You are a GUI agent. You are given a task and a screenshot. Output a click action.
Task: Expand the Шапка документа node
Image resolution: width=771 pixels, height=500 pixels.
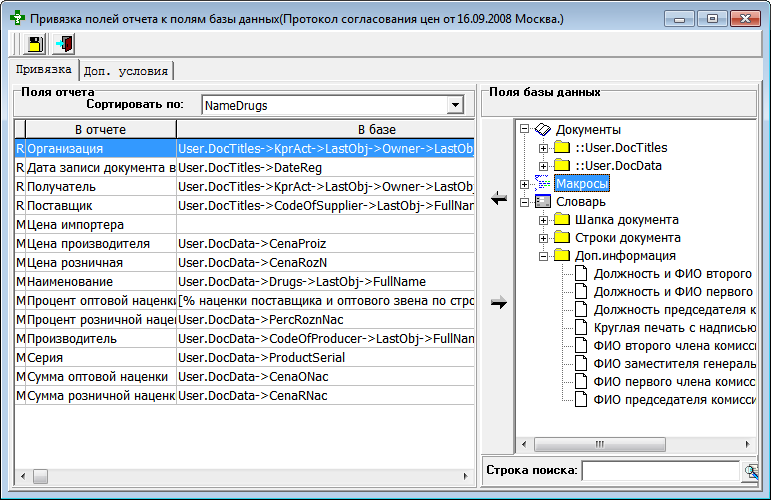point(544,220)
